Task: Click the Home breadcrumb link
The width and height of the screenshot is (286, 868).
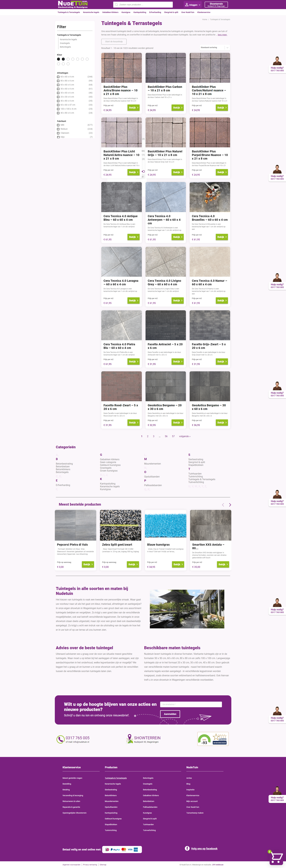Action: click(205, 19)
